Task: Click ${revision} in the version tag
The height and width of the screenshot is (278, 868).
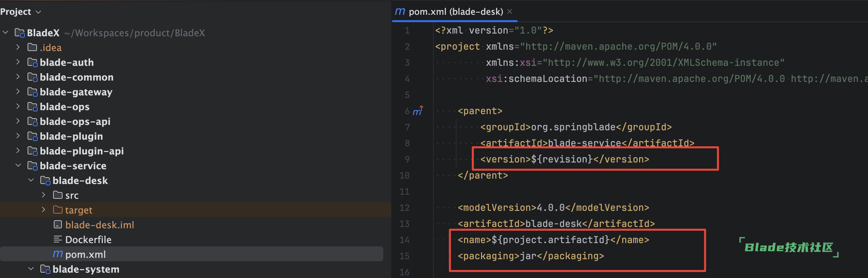Action: (x=562, y=159)
